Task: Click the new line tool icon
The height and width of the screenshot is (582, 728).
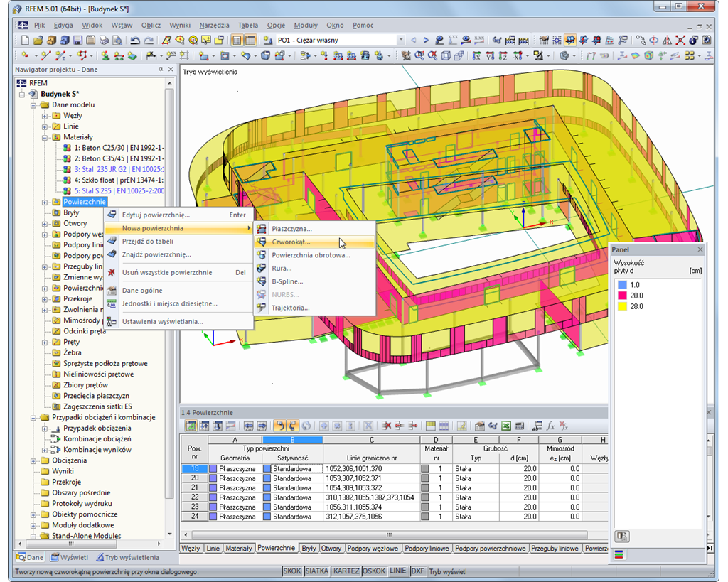Action: pyautogui.click(x=45, y=55)
